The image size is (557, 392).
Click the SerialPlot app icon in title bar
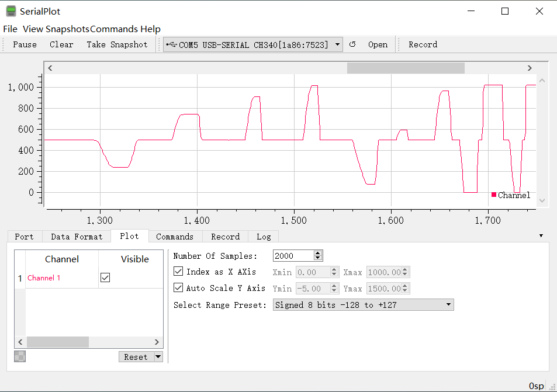11,11
